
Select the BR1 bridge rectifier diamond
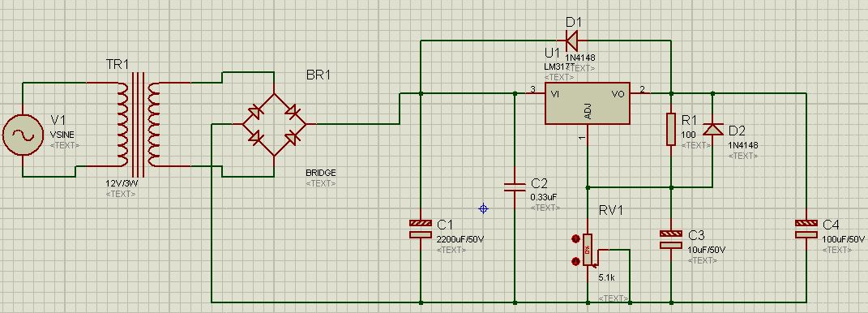pyautogui.click(x=275, y=125)
